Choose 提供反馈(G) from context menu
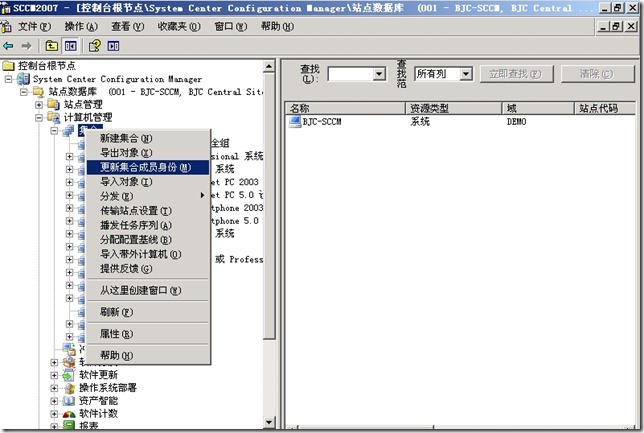Viewport: 644px width, 433px height. (x=148, y=269)
